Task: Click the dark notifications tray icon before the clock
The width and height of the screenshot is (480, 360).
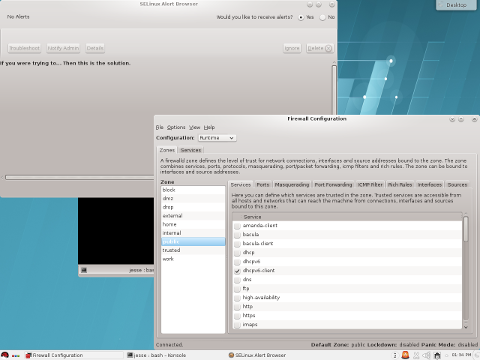Action: pyautogui.click(x=437, y=355)
